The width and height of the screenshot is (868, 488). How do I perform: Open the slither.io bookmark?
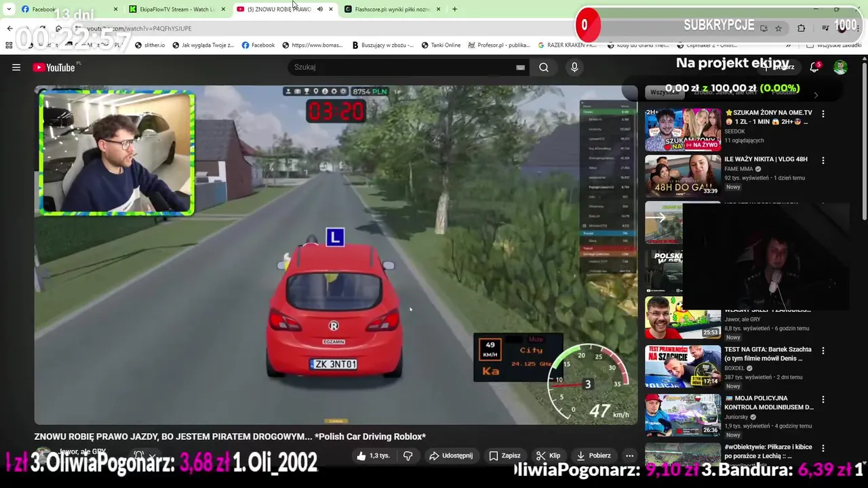click(x=150, y=45)
